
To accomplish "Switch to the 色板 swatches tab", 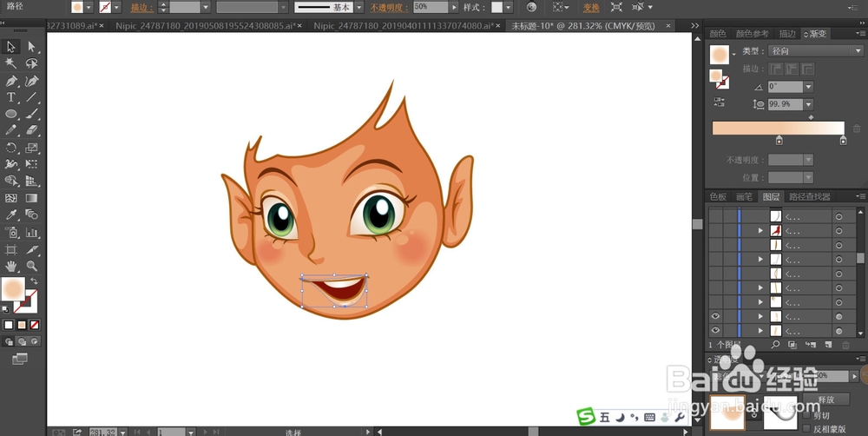I will [x=718, y=196].
